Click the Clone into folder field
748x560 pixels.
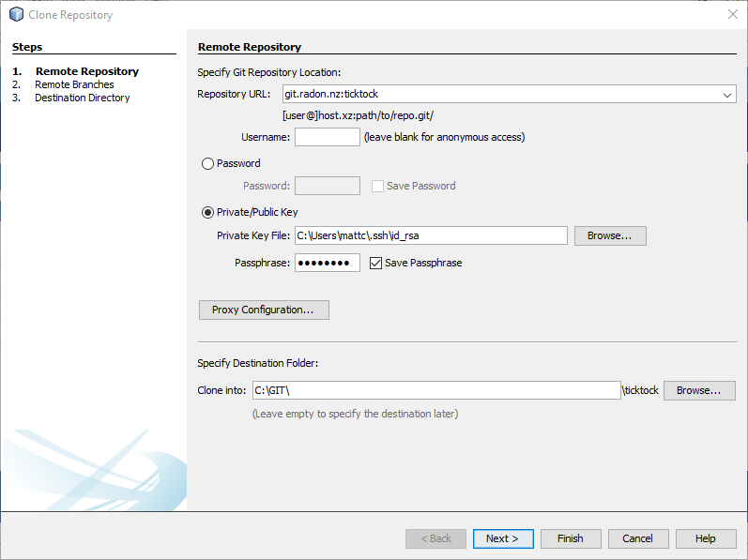436,390
